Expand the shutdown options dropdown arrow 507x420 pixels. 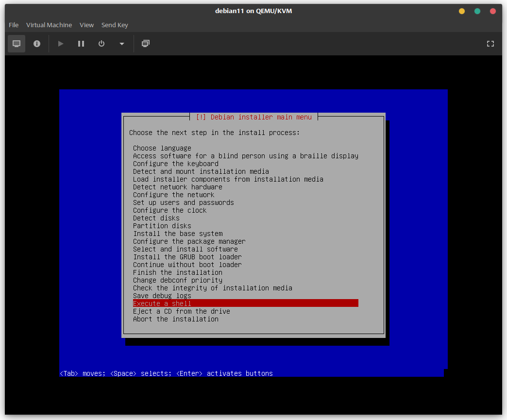pos(122,44)
